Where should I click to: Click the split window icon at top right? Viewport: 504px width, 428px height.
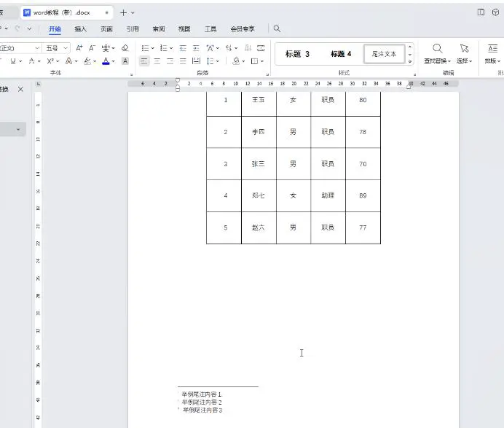coord(481,12)
